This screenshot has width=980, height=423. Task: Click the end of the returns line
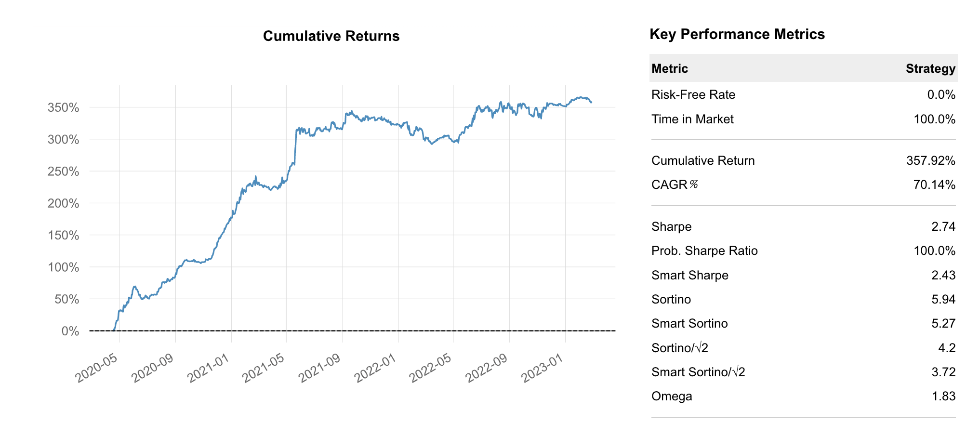(x=591, y=102)
